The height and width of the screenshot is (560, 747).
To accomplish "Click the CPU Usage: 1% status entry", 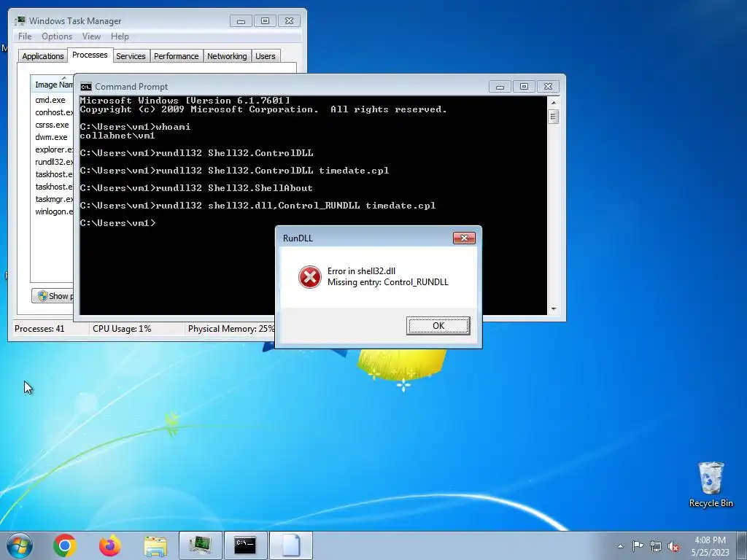I will point(122,329).
